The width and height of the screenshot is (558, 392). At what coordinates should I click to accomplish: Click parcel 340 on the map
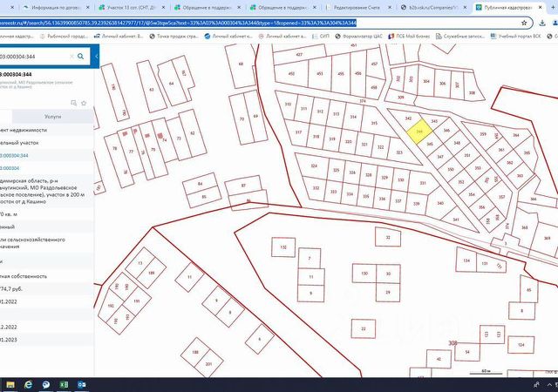click(440, 203)
